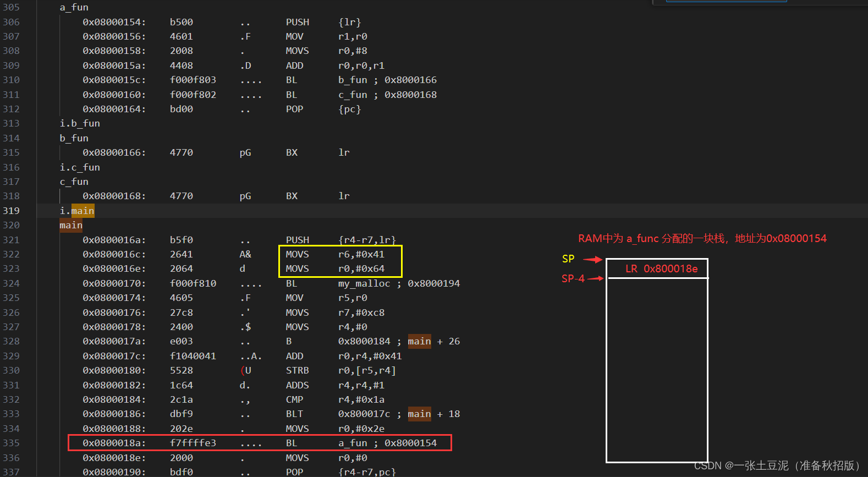Select operand r0,#0x64
868x477 pixels.
(x=361, y=268)
